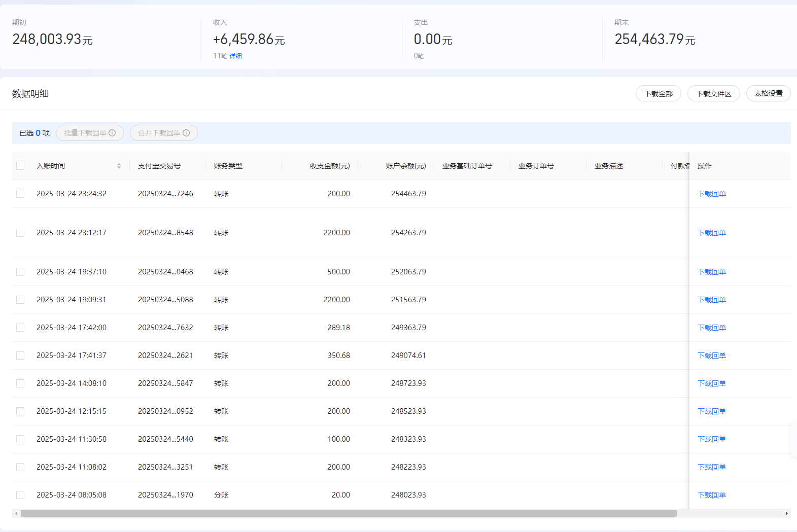The image size is (797, 532).
Task: Download receipt for transaction 20250324...0468
Action: 712,272
